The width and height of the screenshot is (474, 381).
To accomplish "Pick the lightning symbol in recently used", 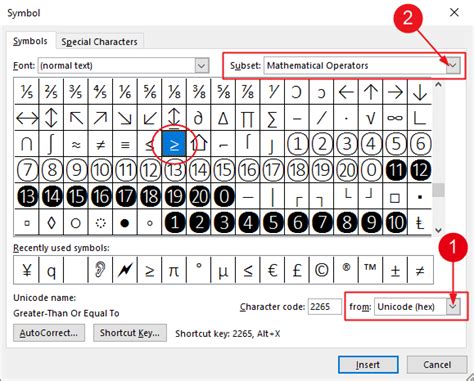I will pos(125,270).
